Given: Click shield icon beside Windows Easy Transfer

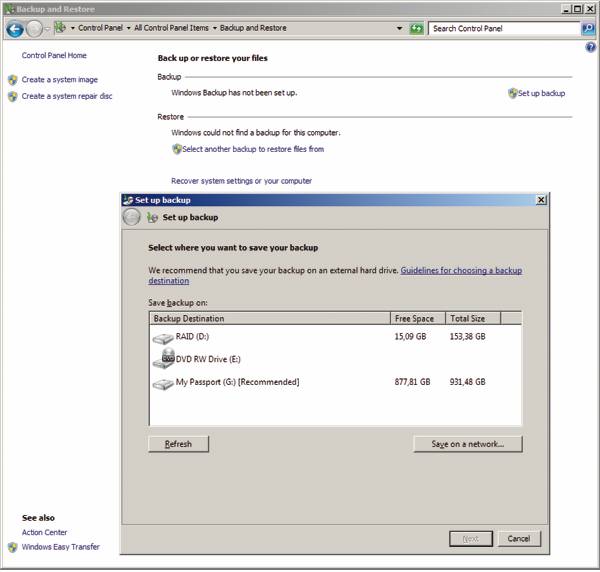Looking at the screenshot, I should [x=13, y=547].
